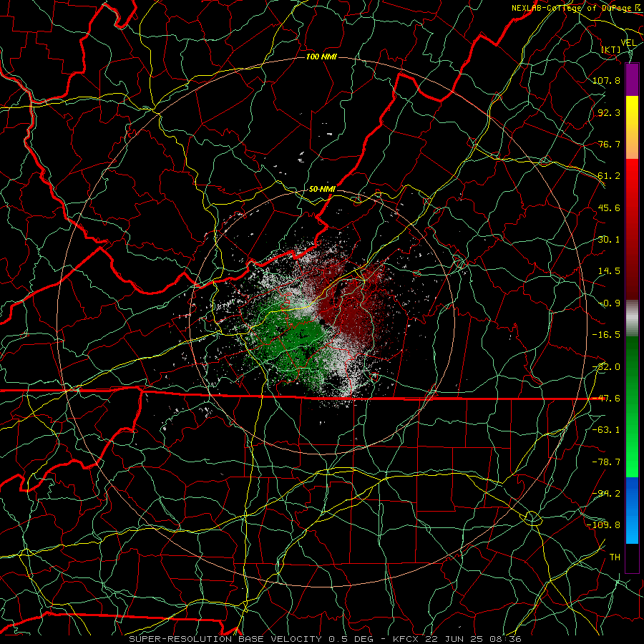644x644 pixels.
Task: Click the 76.7 velocity scale value
Action: pyautogui.click(x=609, y=144)
